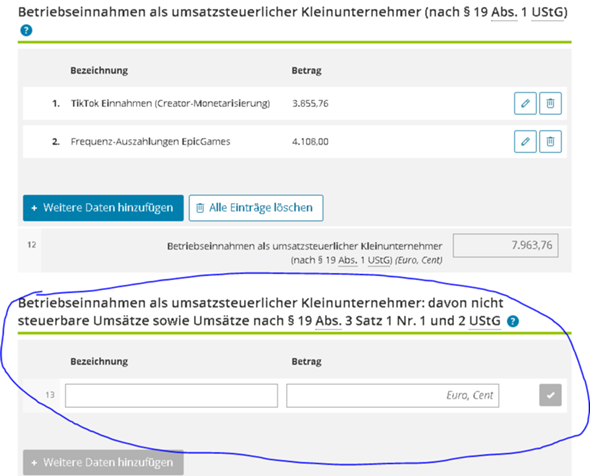Select the TikTok Einnahmen (Creator-Monetarisierung) text
The width and height of the screenshot is (590, 476).
click(x=170, y=103)
